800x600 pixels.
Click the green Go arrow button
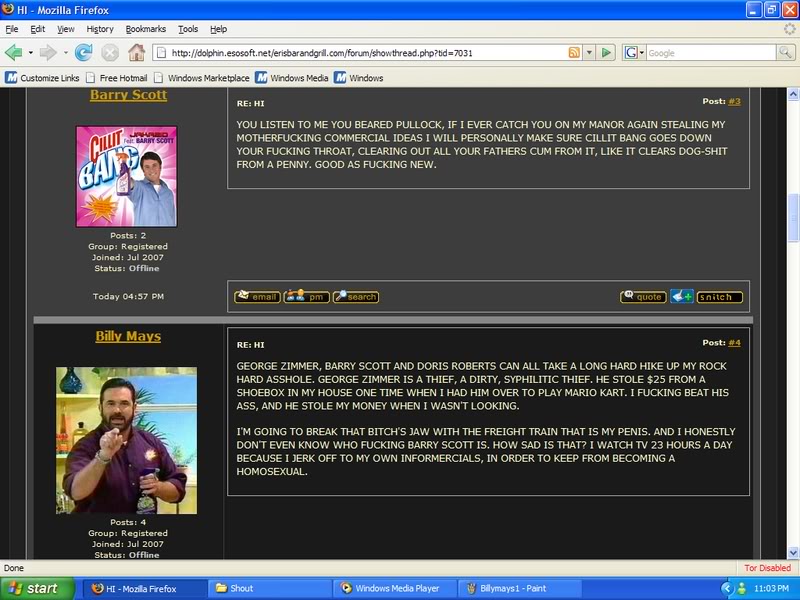point(606,53)
